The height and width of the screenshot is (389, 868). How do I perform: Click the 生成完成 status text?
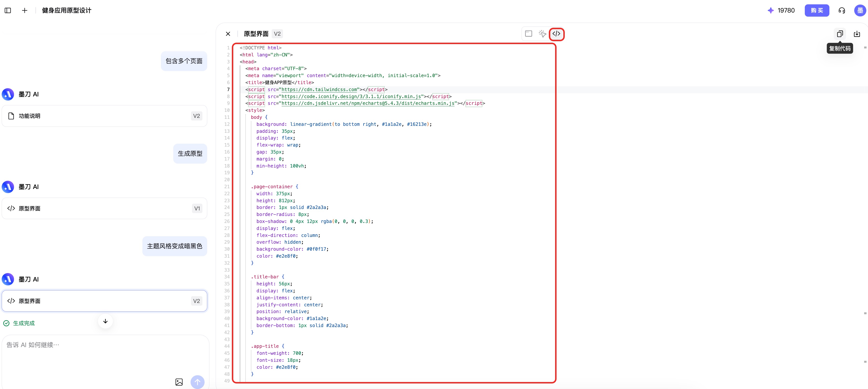coord(24,323)
